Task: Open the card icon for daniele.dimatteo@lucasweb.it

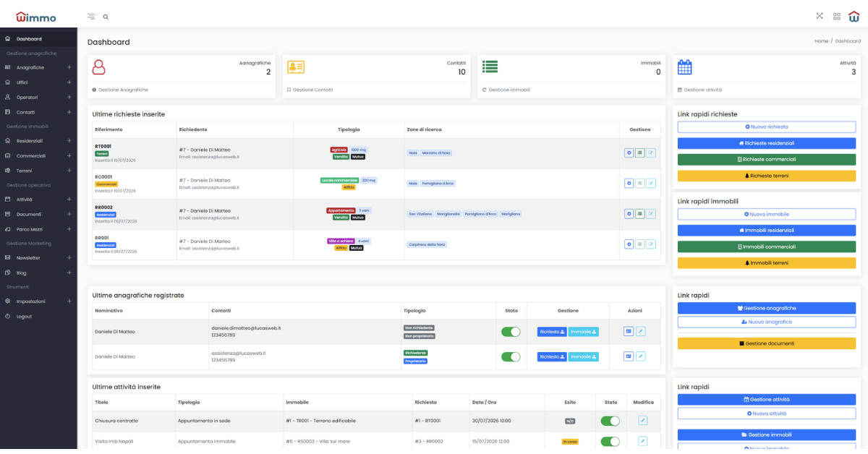Action: tap(629, 332)
